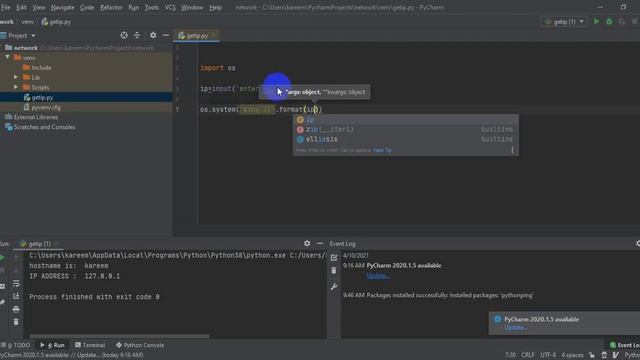Click 4 spaces indent in status bar

tap(572, 355)
